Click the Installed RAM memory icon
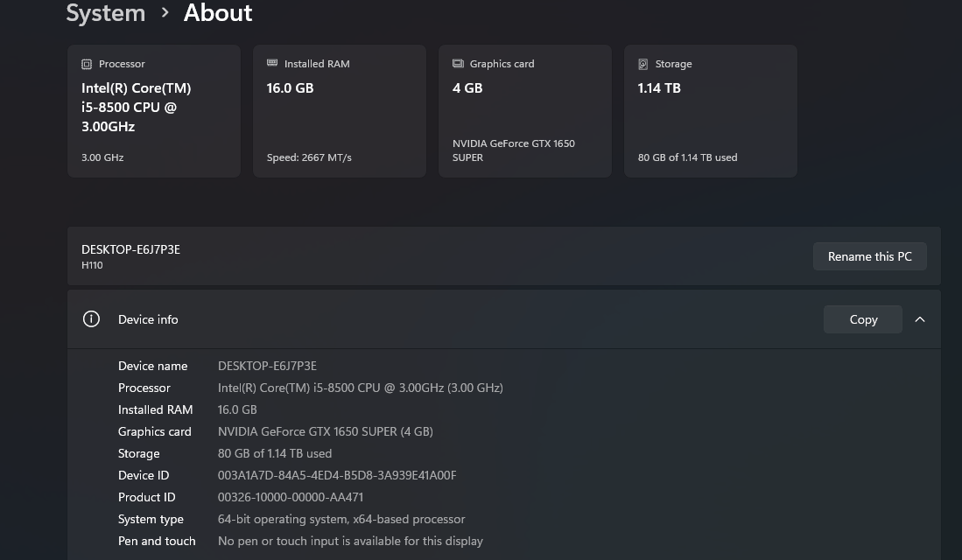The width and height of the screenshot is (962, 560). pyautogui.click(x=272, y=63)
